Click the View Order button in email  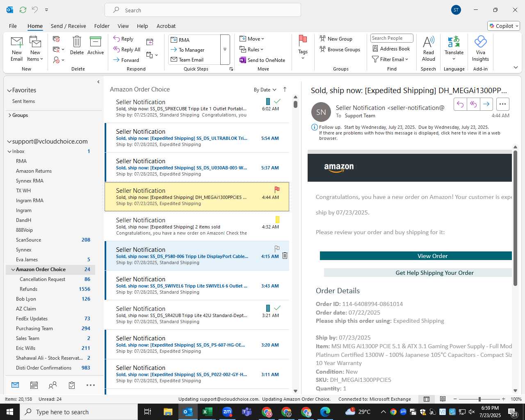point(416,256)
